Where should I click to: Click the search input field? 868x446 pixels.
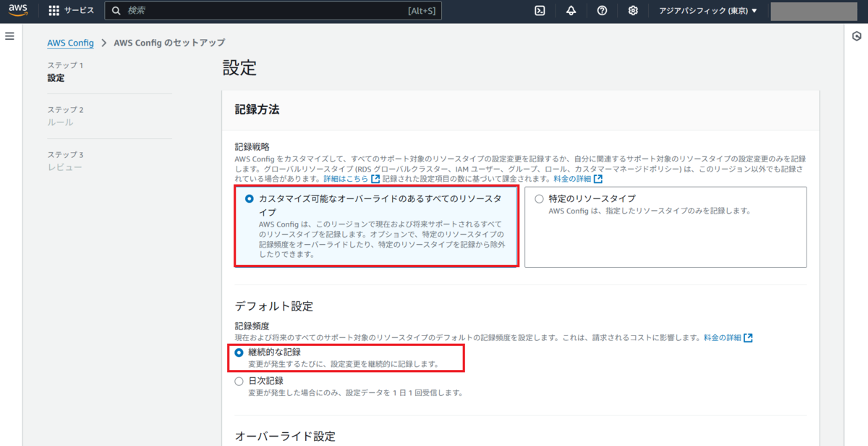tap(273, 11)
